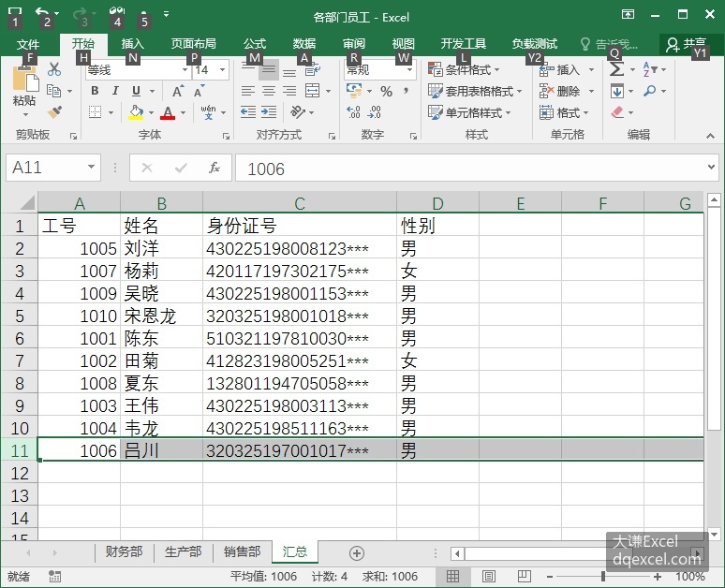The image size is (725, 588).
Task: Switch to Page Layout view in status bar
Action: click(488, 576)
